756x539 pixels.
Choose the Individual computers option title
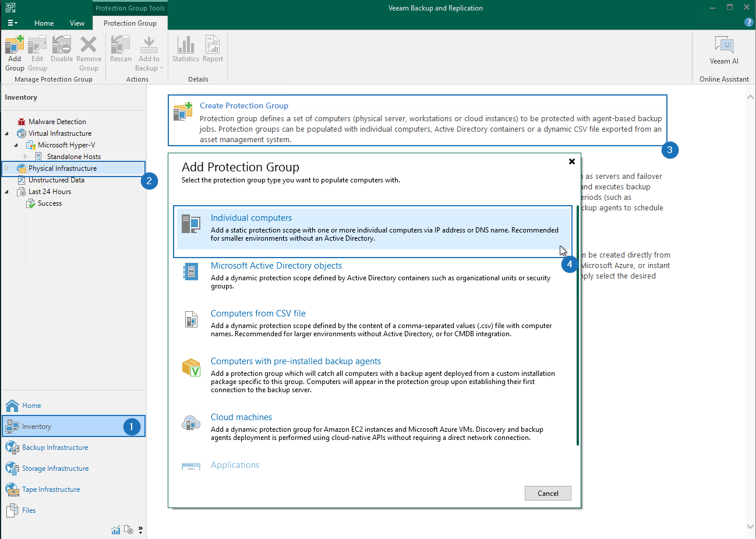click(x=251, y=218)
